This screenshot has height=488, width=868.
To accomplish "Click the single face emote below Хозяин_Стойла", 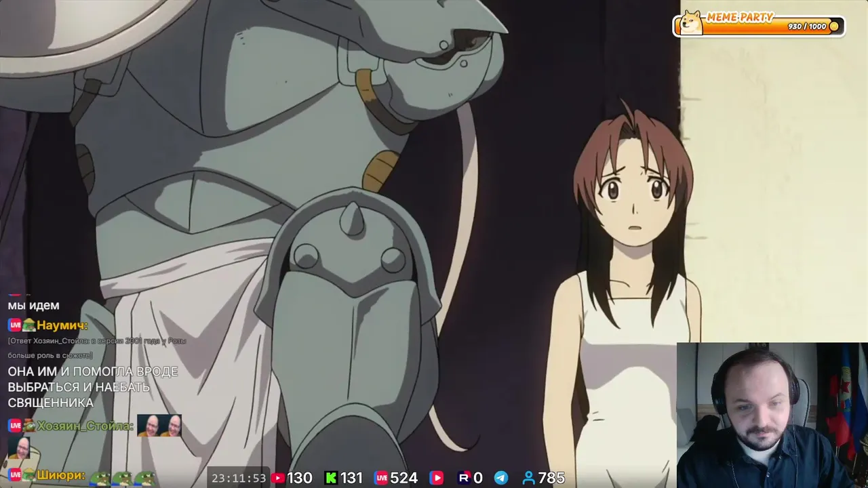I will tap(19, 448).
